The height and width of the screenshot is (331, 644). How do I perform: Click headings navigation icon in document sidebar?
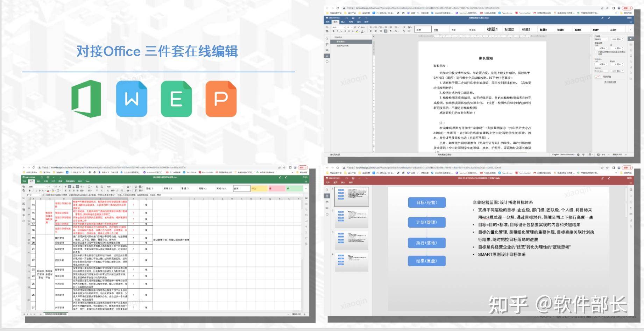click(327, 56)
